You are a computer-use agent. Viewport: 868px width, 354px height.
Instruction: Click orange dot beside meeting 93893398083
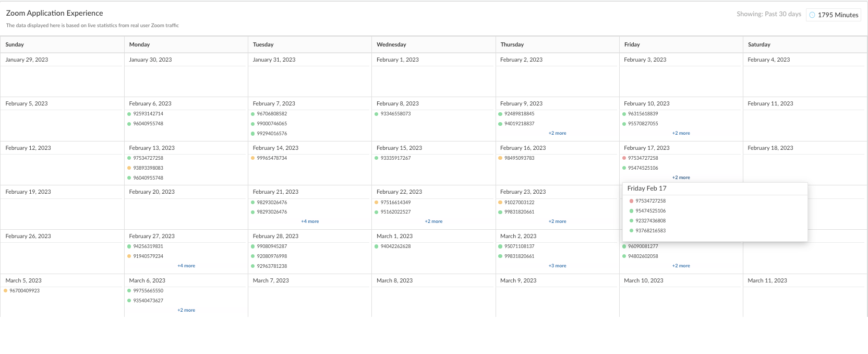[129, 168]
